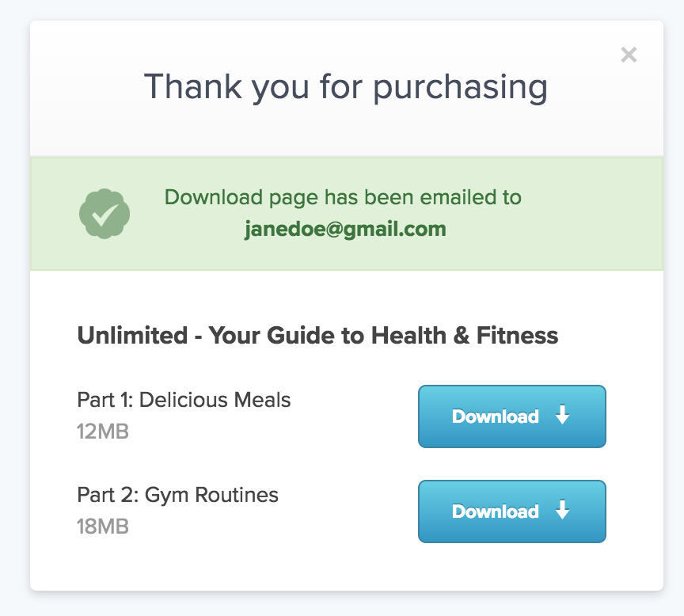Click the 18MB file size text
This screenshot has width=684, height=616.
(103, 527)
